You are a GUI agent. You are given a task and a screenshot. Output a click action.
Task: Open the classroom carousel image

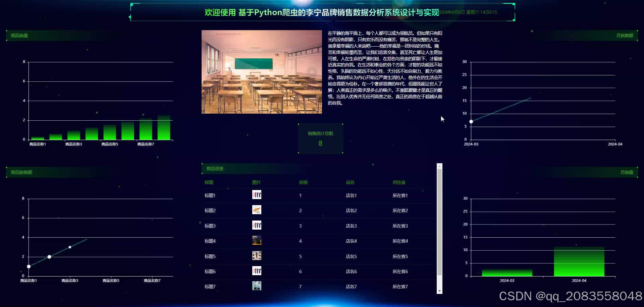coord(262,72)
